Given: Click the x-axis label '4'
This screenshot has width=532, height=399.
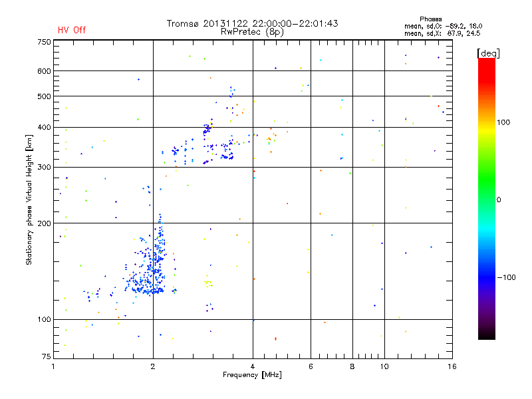Looking at the screenshot, I should [x=253, y=366].
